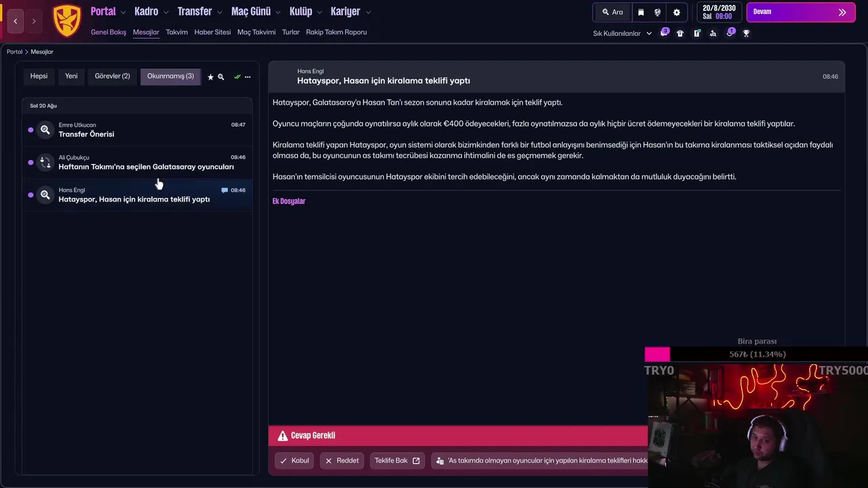
Task: Open the Haber Sitesi tab
Action: (212, 32)
